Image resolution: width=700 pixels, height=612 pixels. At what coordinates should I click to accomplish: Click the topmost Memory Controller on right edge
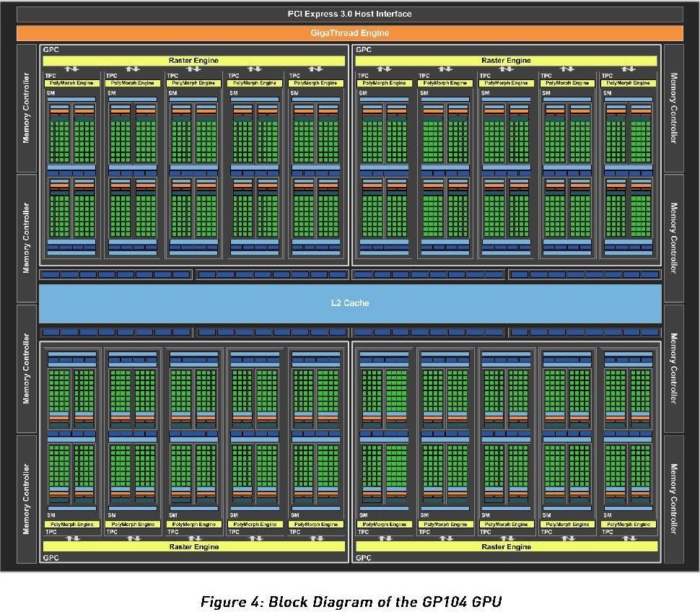pyautogui.click(x=674, y=108)
